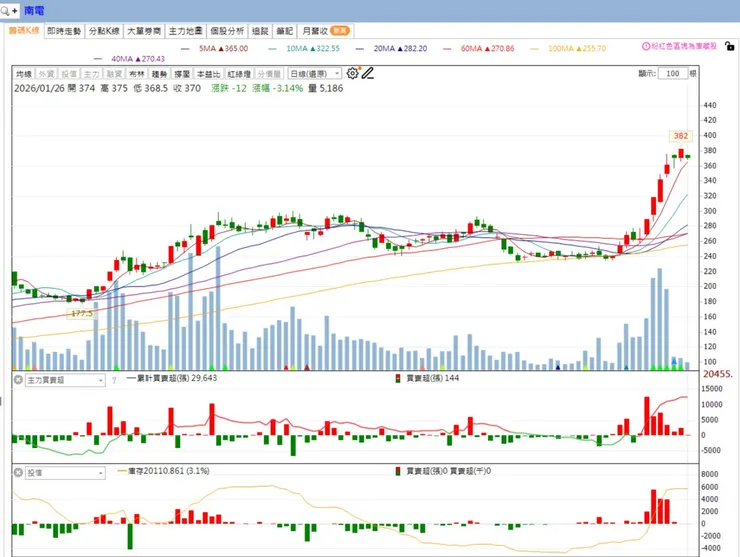The width and height of the screenshot is (740, 557).
Task: Click the 10MA 322.55 legend value
Action: (x=313, y=49)
